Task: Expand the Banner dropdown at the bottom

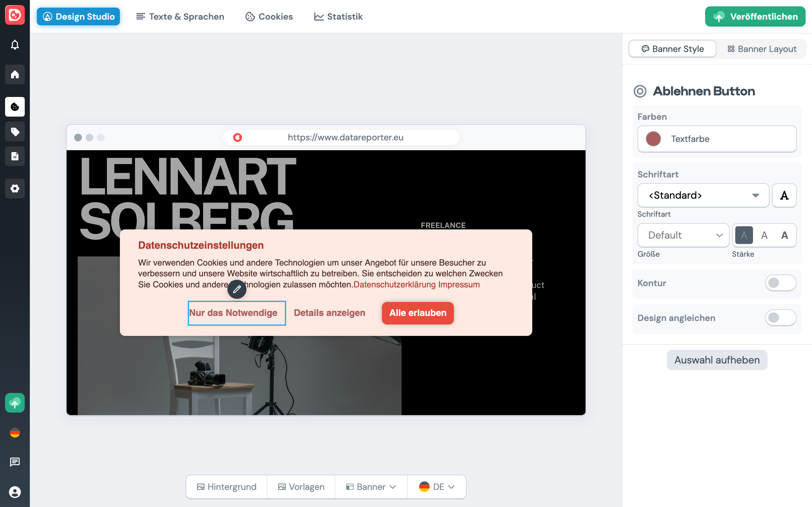Action: pyautogui.click(x=371, y=486)
